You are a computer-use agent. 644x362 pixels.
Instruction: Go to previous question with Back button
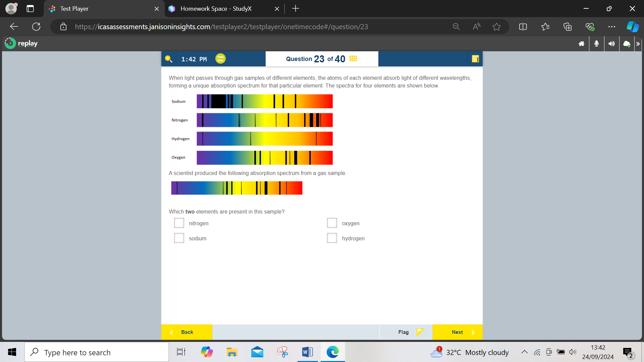187,332
